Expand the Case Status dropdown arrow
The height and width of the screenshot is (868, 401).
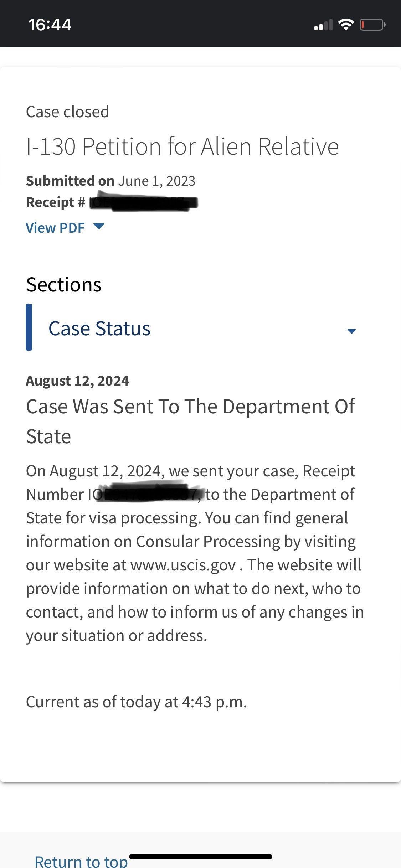pos(351,331)
